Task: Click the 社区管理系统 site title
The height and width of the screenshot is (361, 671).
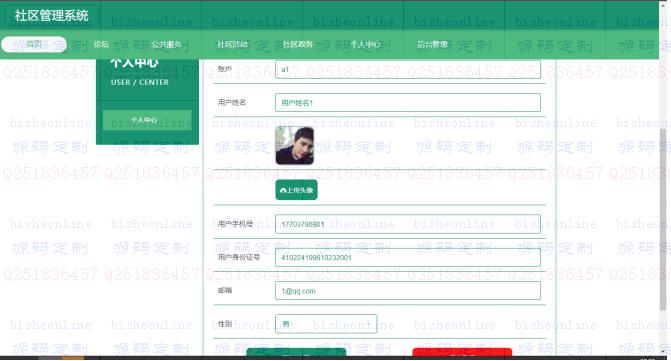Action: click(51, 16)
